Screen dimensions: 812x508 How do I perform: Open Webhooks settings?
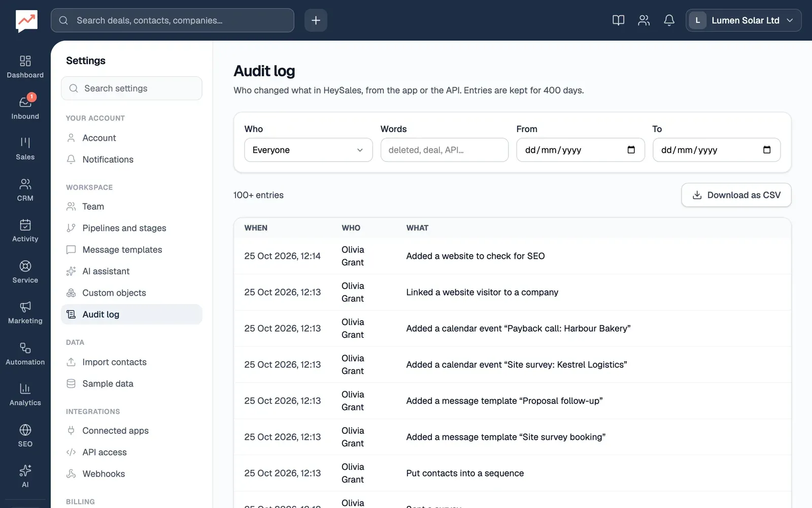tap(131, 474)
